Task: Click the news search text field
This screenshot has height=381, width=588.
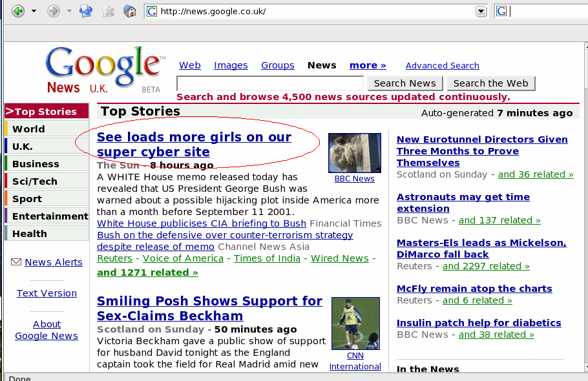Action: pyautogui.click(x=270, y=83)
